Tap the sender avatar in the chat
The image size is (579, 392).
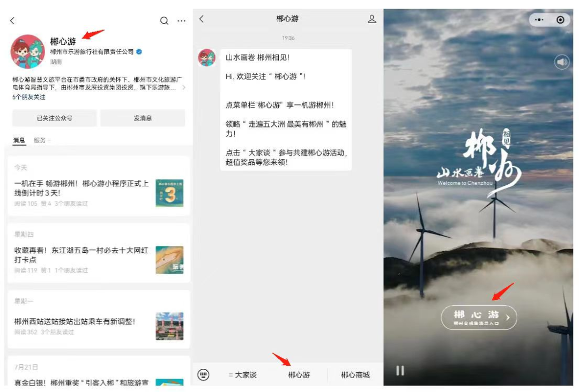pyautogui.click(x=207, y=58)
